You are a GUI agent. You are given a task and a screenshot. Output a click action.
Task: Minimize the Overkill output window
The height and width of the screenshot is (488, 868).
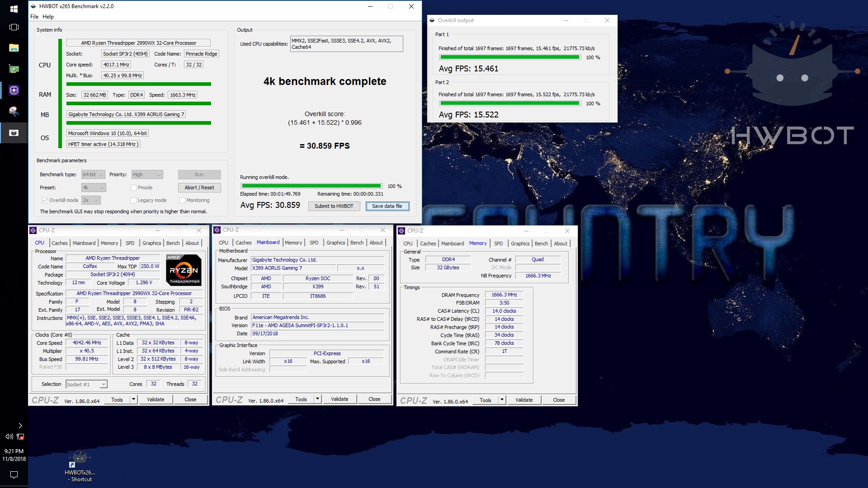[566, 20]
